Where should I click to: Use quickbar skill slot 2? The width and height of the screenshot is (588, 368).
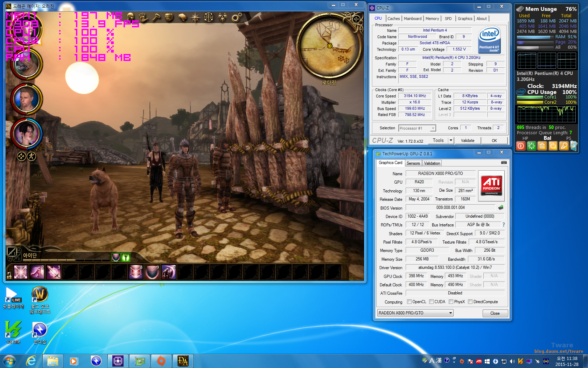37,272
